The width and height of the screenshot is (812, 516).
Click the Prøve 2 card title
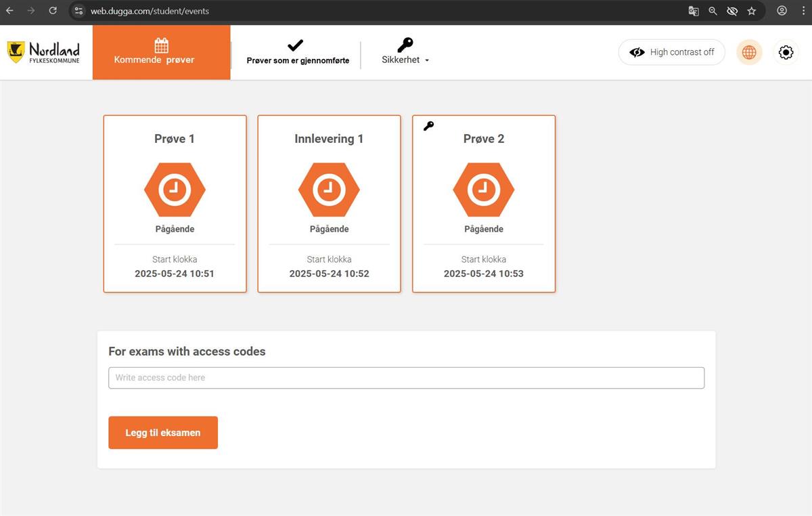point(484,139)
